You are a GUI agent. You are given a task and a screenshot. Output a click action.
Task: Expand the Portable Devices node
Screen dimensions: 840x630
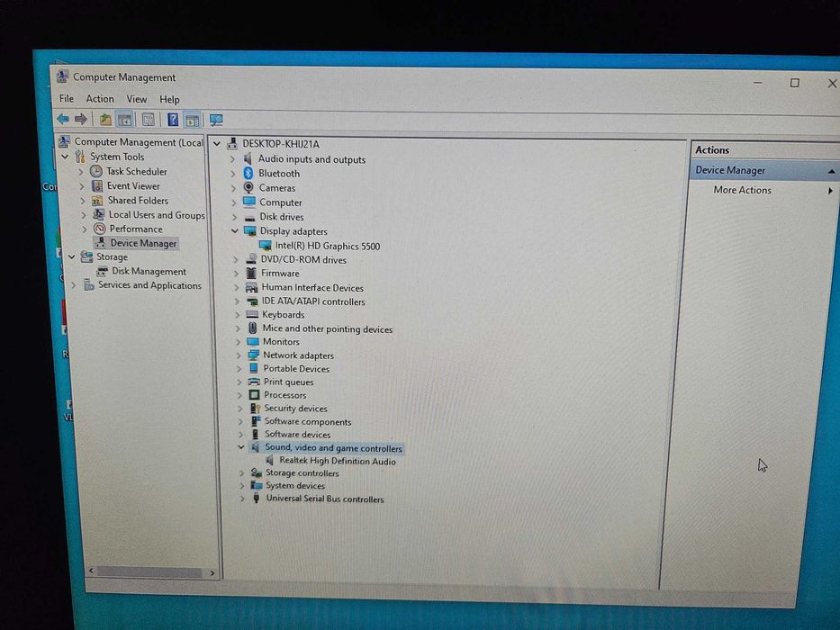pyautogui.click(x=239, y=369)
